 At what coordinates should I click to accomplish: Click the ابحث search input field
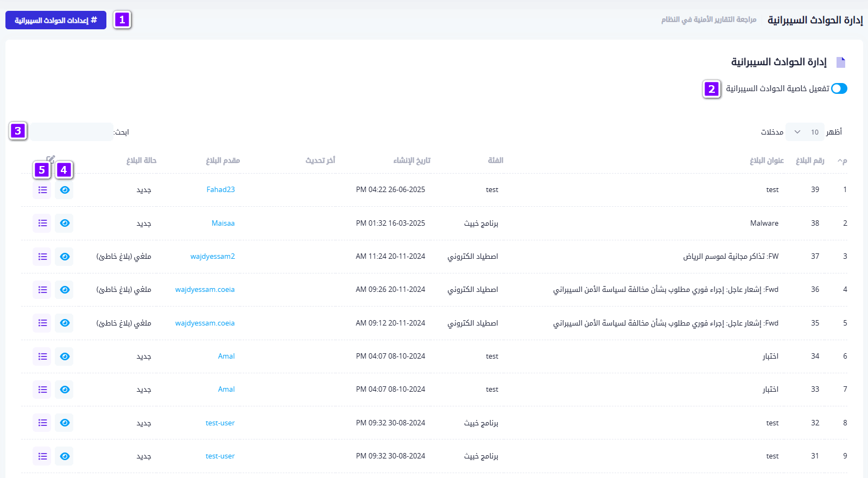click(71, 132)
